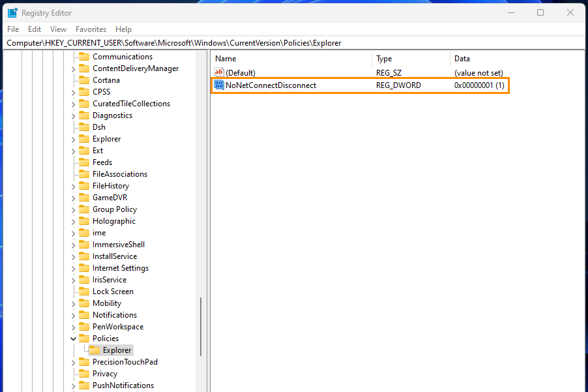The image size is (588, 392).
Task: Click the CPSS folder icon
Action: tap(84, 92)
